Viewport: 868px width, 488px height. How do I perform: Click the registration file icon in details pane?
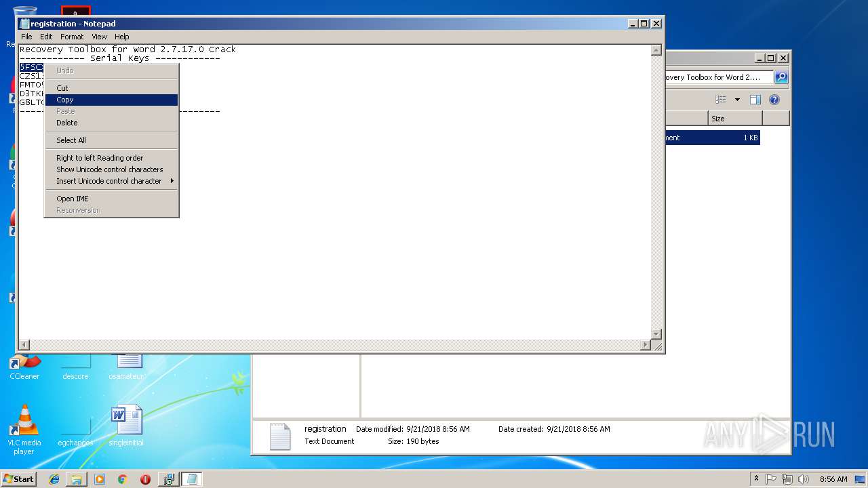tap(280, 436)
